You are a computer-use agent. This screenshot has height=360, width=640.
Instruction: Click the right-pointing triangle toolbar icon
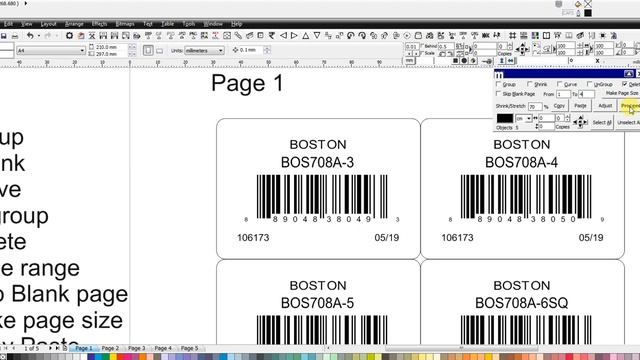click(x=294, y=36)
